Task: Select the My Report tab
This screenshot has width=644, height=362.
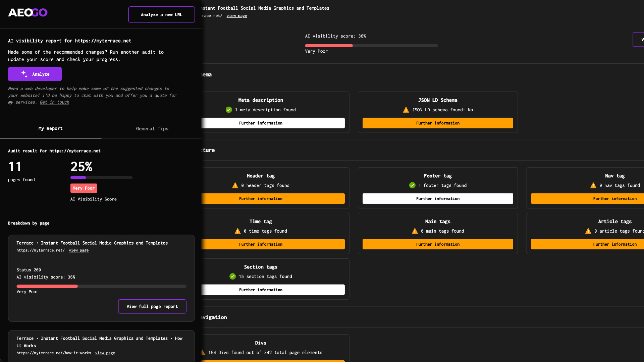Action: pos(50,129)
